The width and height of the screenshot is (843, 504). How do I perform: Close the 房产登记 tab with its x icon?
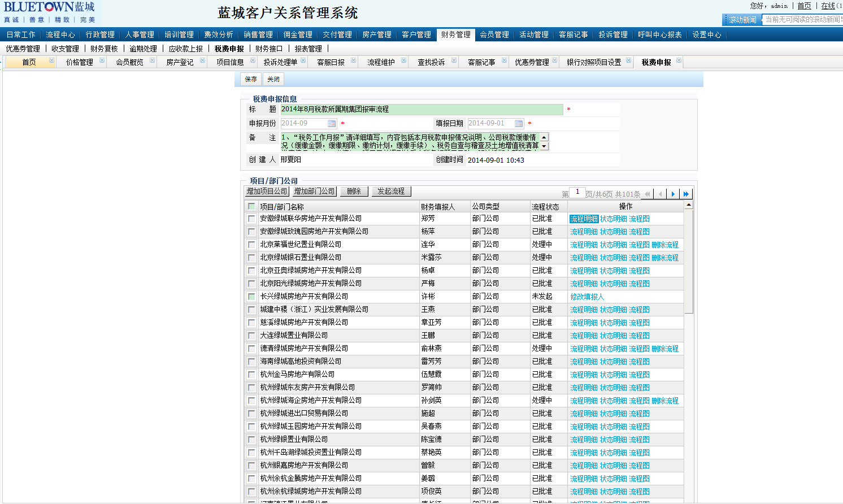pyautogui.click(x=202, y=60)
